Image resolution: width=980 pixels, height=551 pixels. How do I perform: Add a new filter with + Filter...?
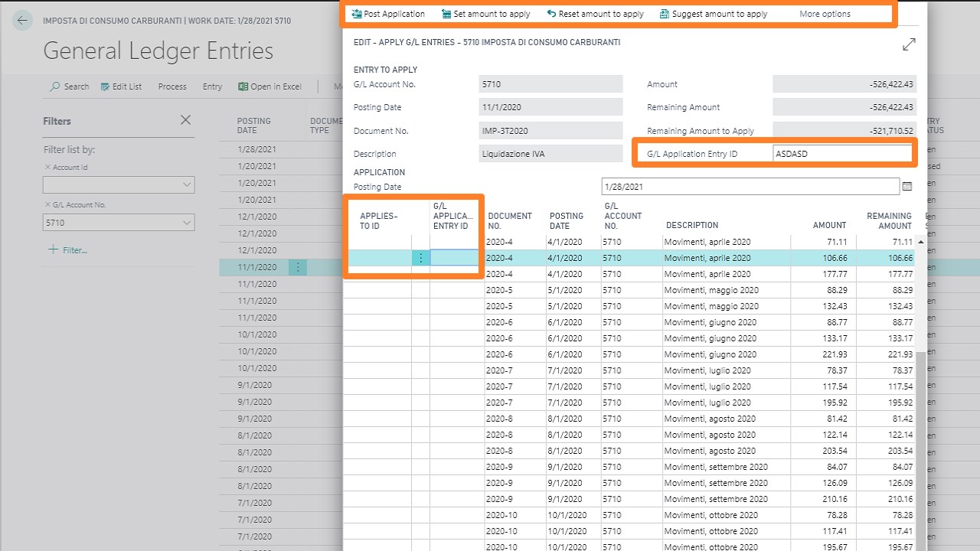click(67, 249)
